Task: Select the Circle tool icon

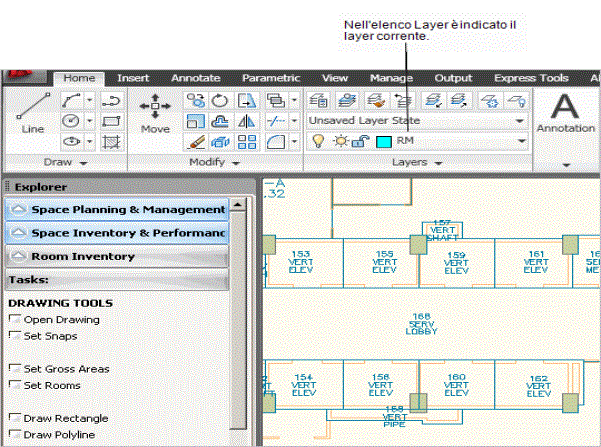Action: [x=71, y=121]
